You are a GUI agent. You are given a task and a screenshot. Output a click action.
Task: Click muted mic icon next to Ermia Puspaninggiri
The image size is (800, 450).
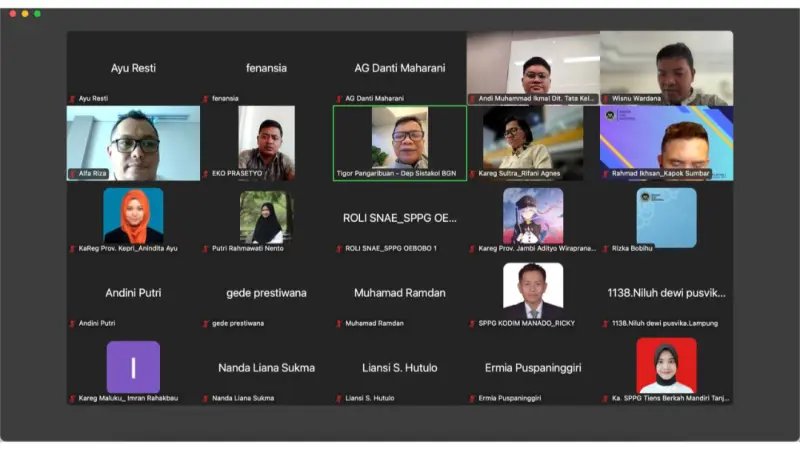coord(473,399)
